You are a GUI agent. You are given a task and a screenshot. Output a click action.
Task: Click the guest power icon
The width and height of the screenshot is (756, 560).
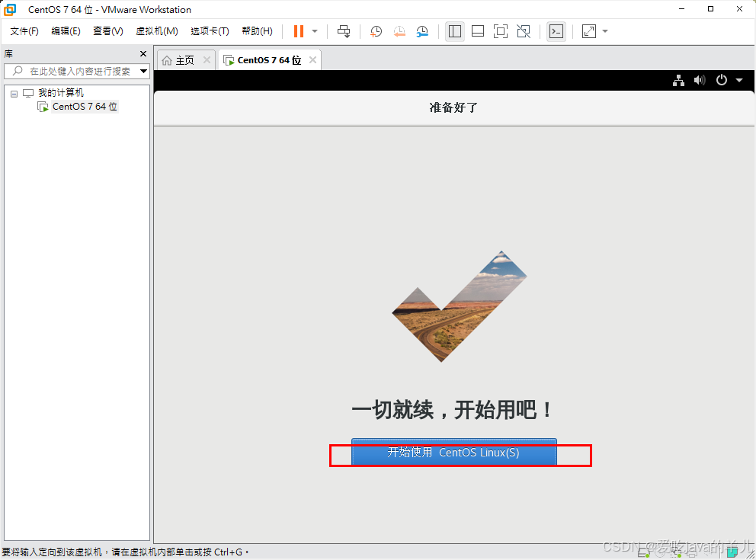coord(721,80)
